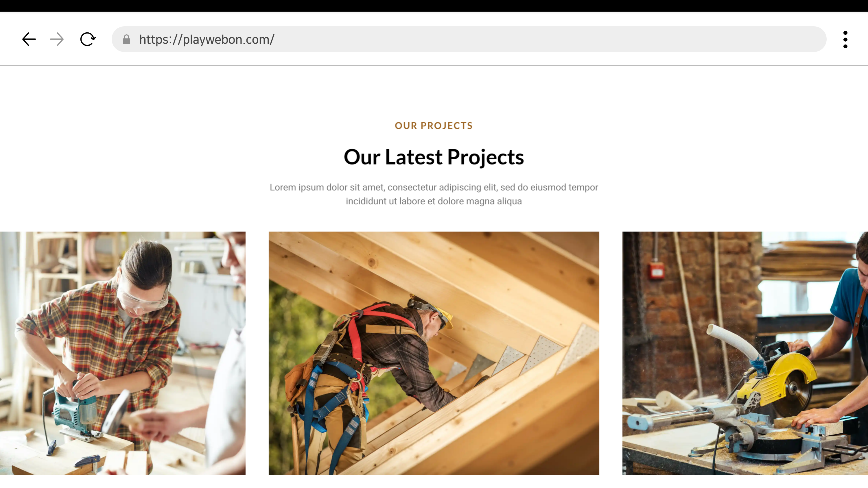The image size is (868, 488).
Task: Open the roof framing carpenter project image
Action: pyautogui.click(x=434, y=353)
